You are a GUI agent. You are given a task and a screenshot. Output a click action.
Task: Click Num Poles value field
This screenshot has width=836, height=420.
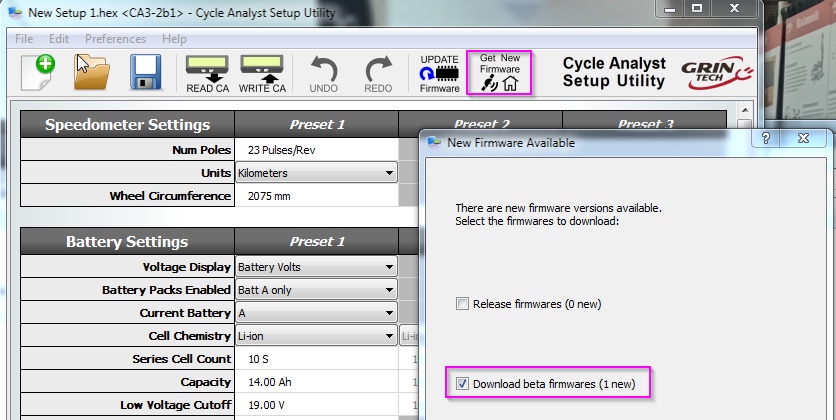pos(317,150)
